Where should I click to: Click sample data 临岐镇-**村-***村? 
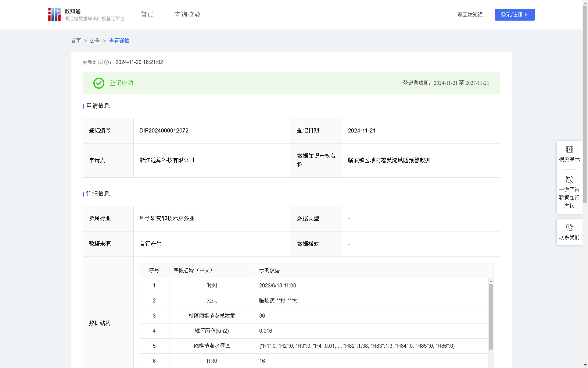pyautogui.click(x=279, y=301)
